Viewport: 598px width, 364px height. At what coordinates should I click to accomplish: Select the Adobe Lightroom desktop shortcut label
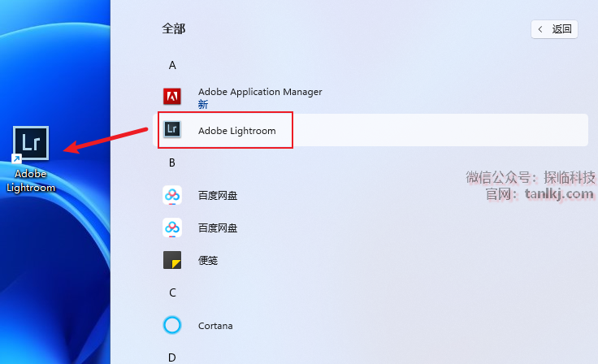[31, 181]
